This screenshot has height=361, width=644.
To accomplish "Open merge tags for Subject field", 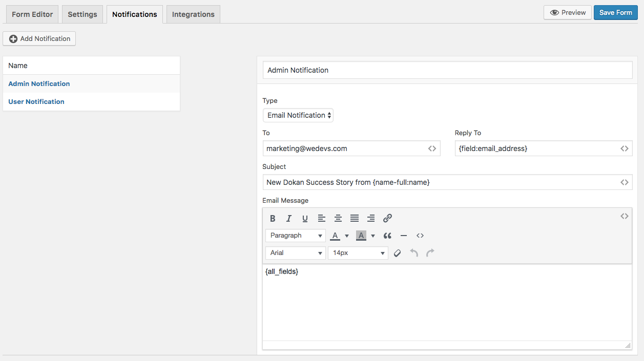I will (x=624, y=182).
